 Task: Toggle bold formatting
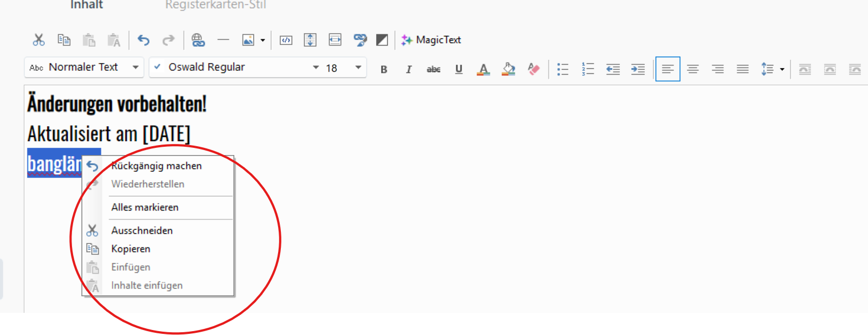[x=383, y=69]
